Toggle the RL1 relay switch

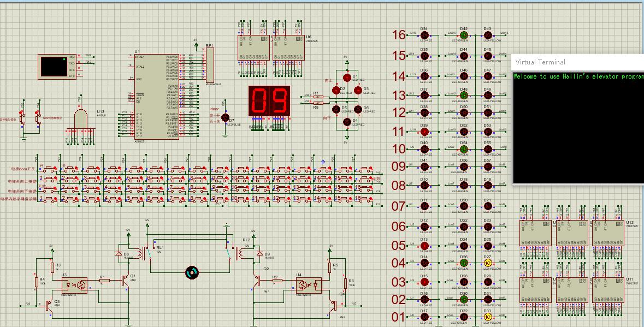pyautogui.click(x=145, y=253)
